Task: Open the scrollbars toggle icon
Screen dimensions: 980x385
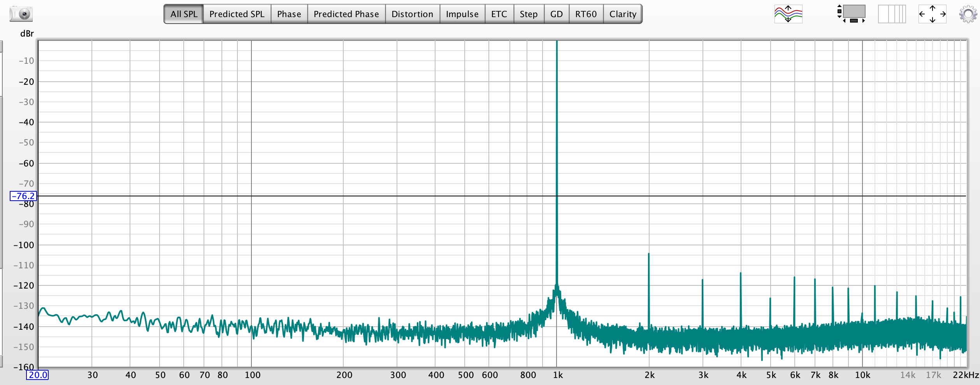Action: [x=851, y=14]
